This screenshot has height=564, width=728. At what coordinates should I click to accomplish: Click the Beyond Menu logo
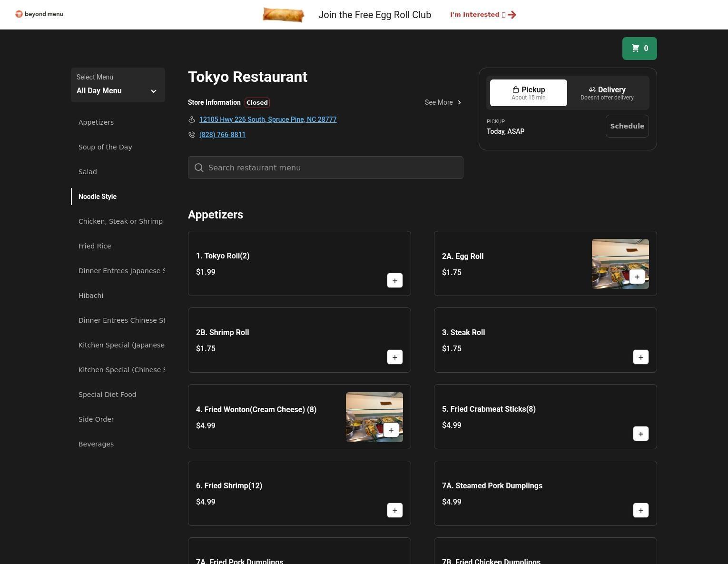[39, 14]
